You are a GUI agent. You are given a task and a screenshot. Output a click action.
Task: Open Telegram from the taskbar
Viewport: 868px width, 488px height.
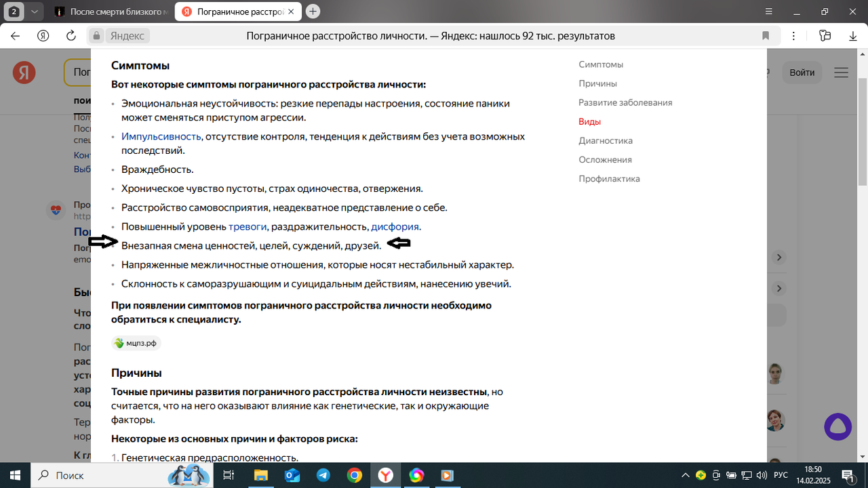coord(323,475)
